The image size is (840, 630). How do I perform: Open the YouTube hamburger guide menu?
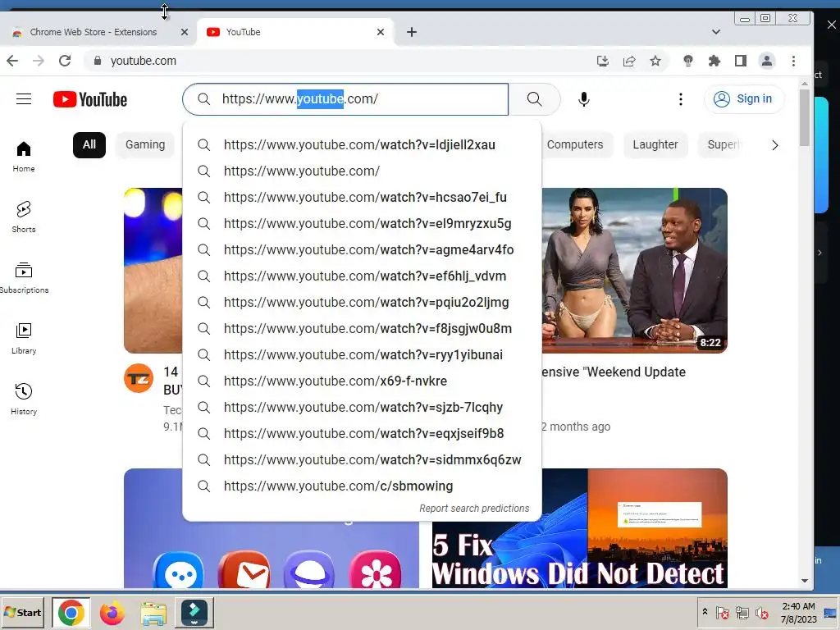(x=24, y=99)
